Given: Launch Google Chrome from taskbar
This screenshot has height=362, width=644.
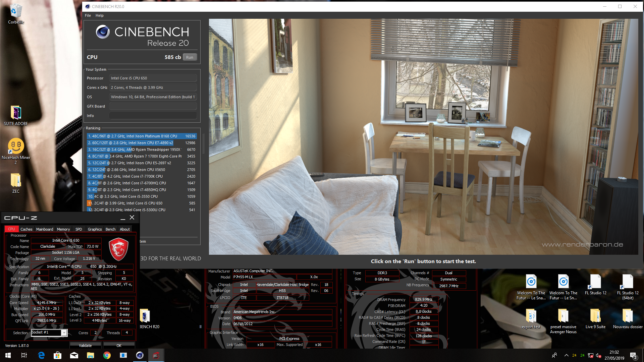Looking at the screenshot, I should (x=107, y=355).
